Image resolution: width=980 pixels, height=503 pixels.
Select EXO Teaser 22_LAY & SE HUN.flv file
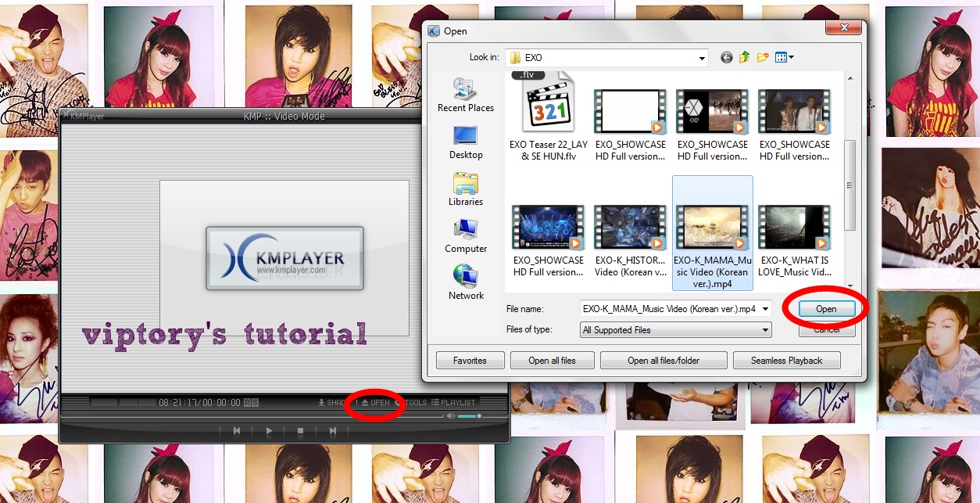pyautogui.click(x=549, y=117)
